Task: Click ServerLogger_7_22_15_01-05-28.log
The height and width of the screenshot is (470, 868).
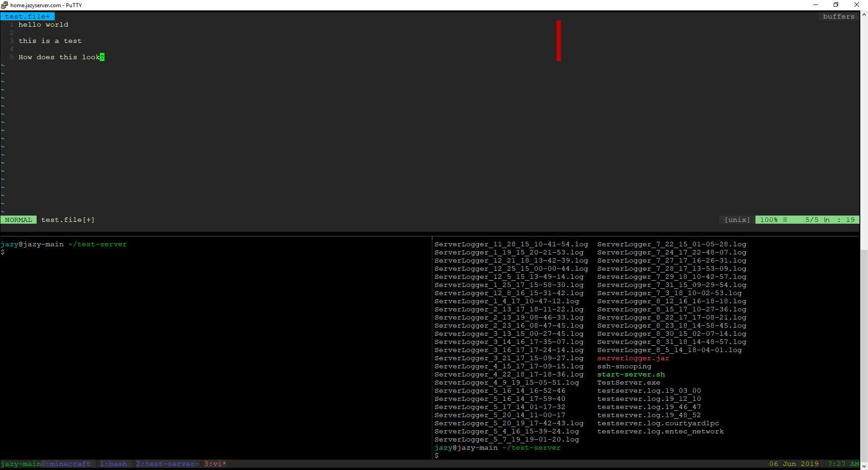Action: click(672, 244)
